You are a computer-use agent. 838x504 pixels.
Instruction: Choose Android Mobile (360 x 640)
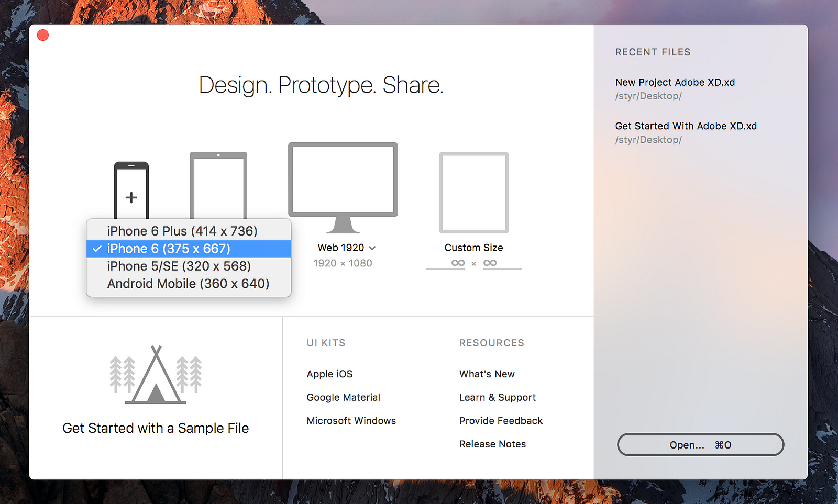tap(189, 283)
